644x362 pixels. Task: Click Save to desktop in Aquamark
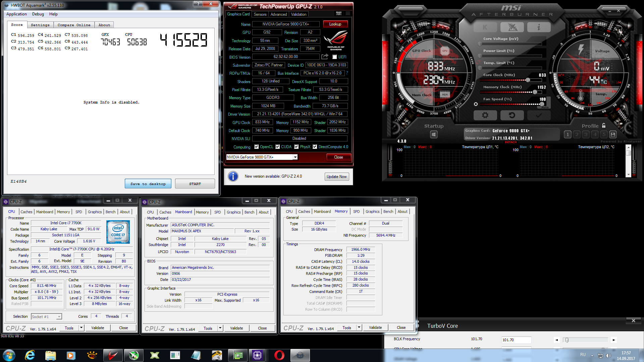148,184
